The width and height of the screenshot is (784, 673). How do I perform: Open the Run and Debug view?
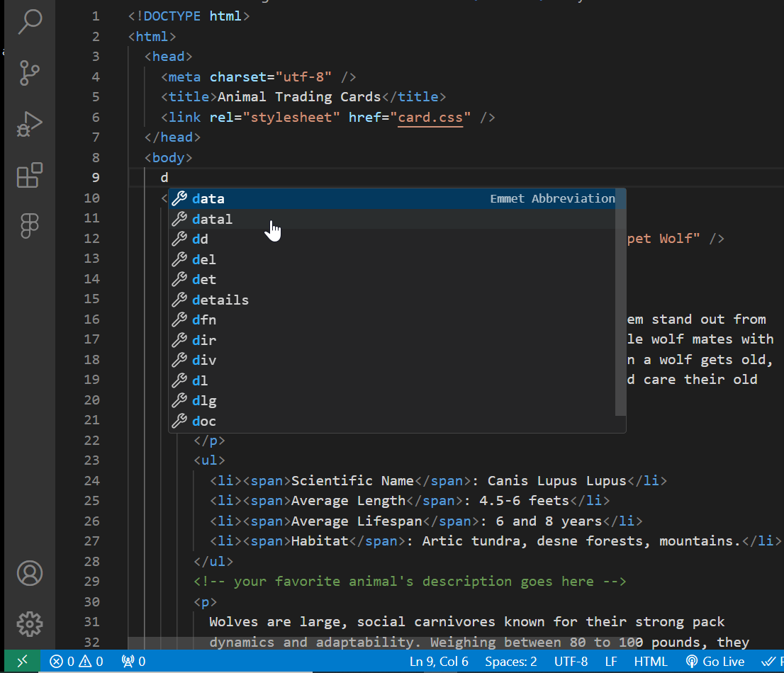click(30, 124)
